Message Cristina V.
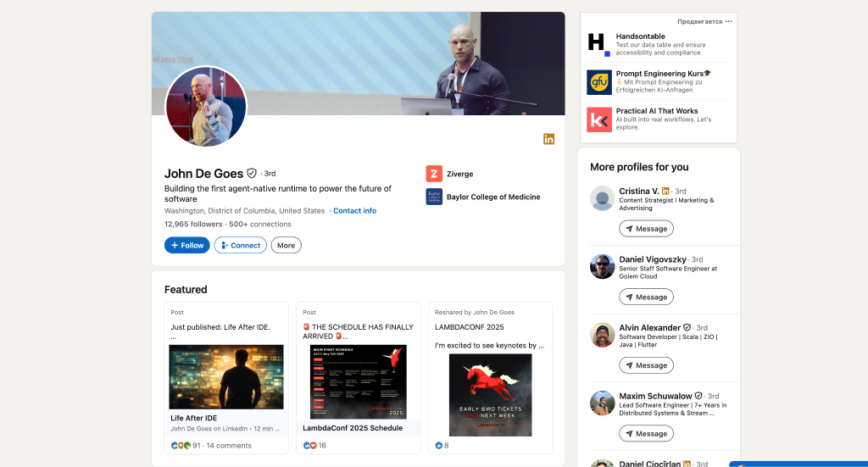The height and width of the screenshot is (467, 868). [646, 229]
